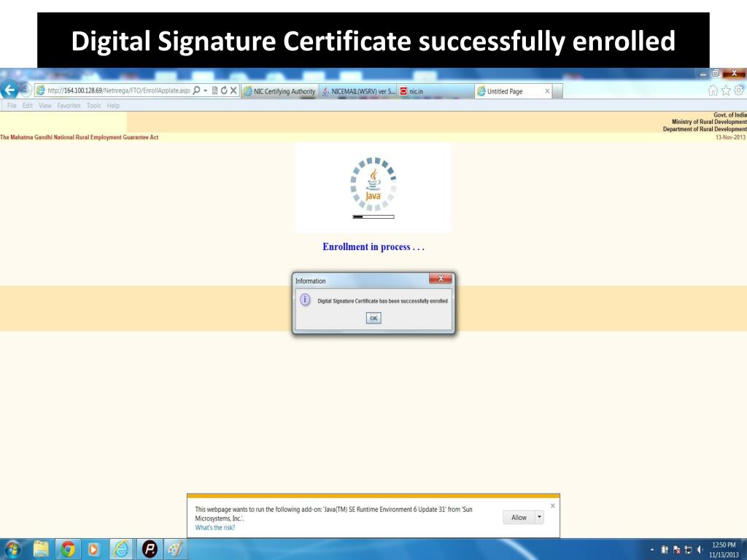Open favorites star icon
This screenshot has height=560, width=747.
(726, 90)
